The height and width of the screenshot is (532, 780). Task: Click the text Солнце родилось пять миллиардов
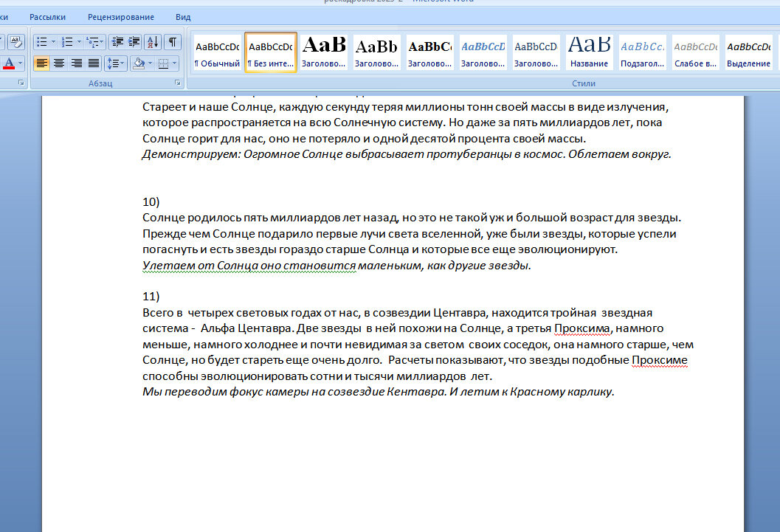[x=241, y=218]
